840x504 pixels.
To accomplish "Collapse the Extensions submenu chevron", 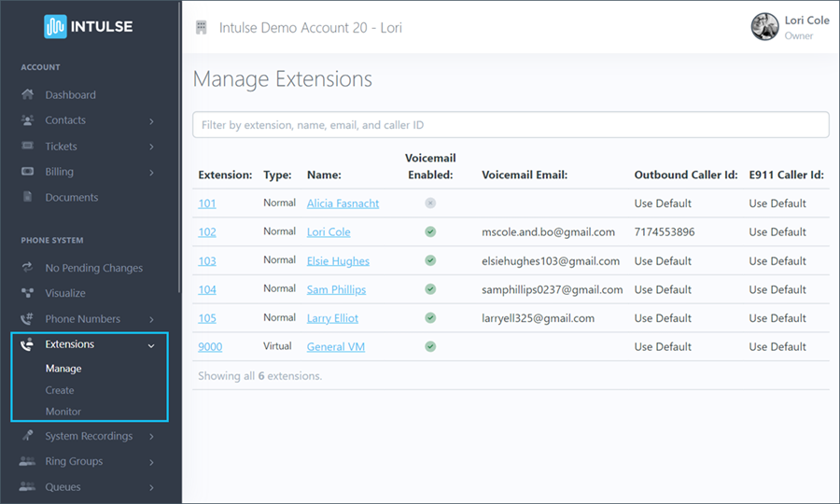I will click(151, 345).
